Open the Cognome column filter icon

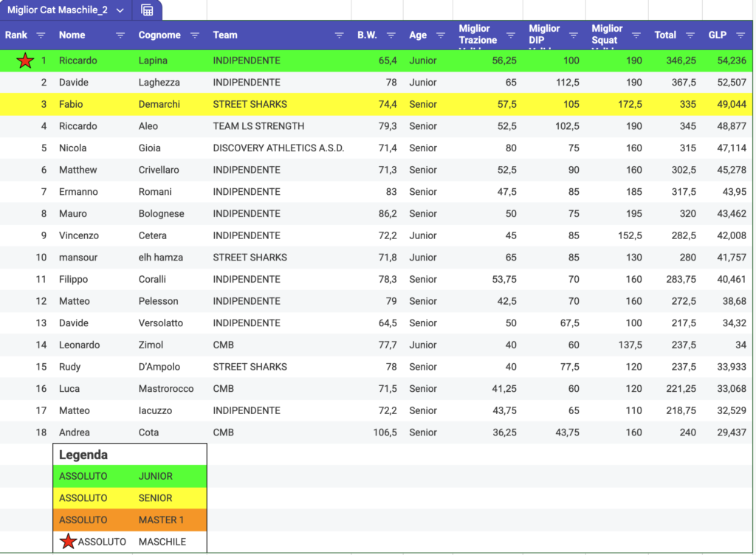click(195, 35)
